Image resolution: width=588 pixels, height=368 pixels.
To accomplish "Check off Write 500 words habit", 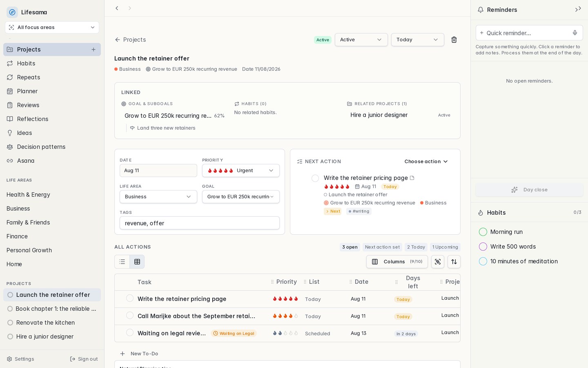I will click(x=483, y=247).
